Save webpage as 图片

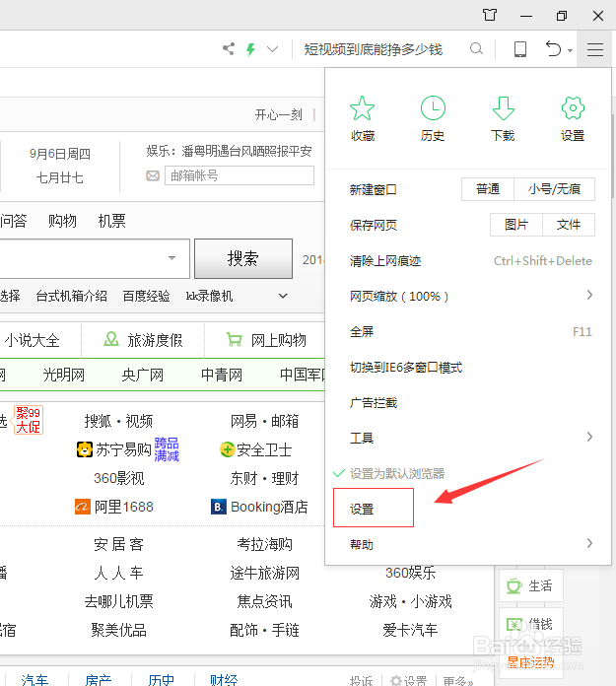point(516,225)
